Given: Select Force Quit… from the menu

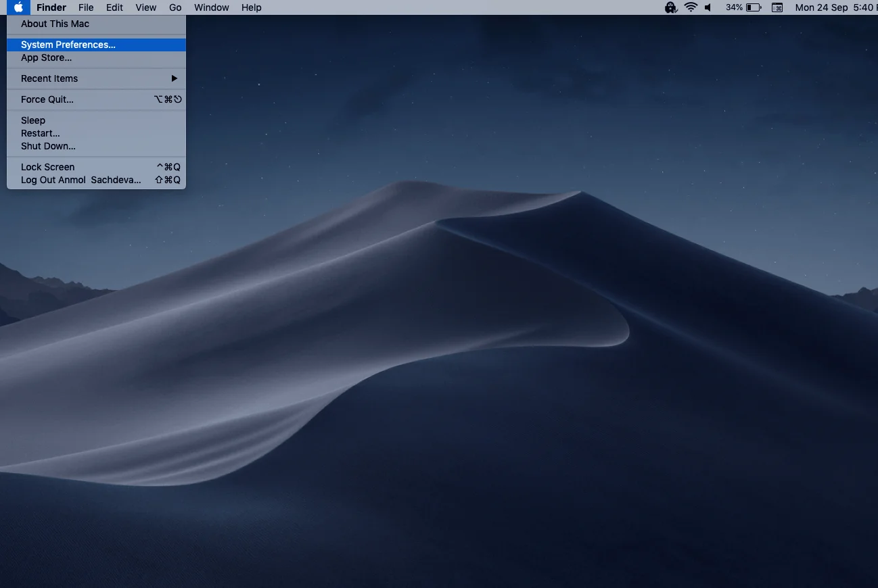Looking at the screenshot, I should (47, 99).
